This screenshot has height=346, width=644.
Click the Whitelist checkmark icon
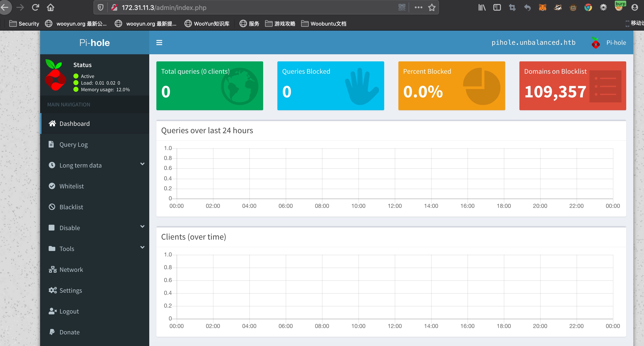(x=52, y=186)
